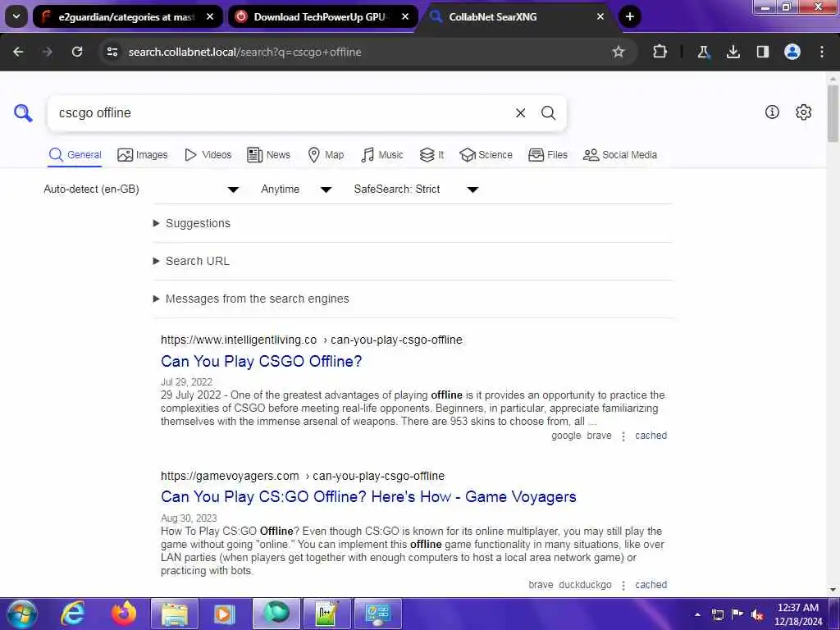The height and width of the screenshot is (630, 840).
Task: Select the Social Media category
Action: [x=620, y=155]
